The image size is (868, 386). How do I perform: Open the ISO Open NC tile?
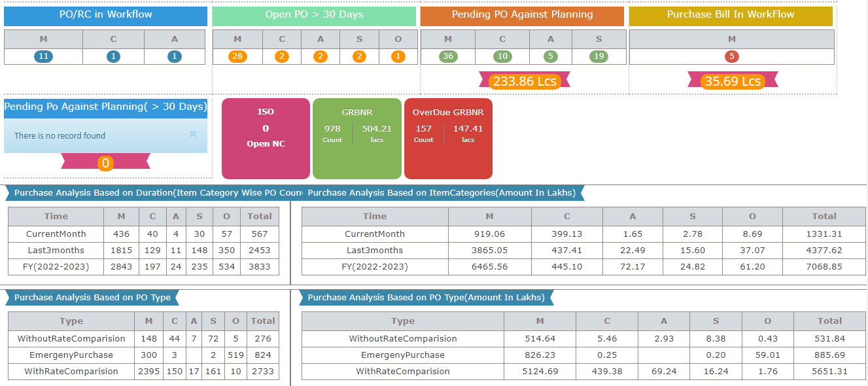[x=266, y=138]
